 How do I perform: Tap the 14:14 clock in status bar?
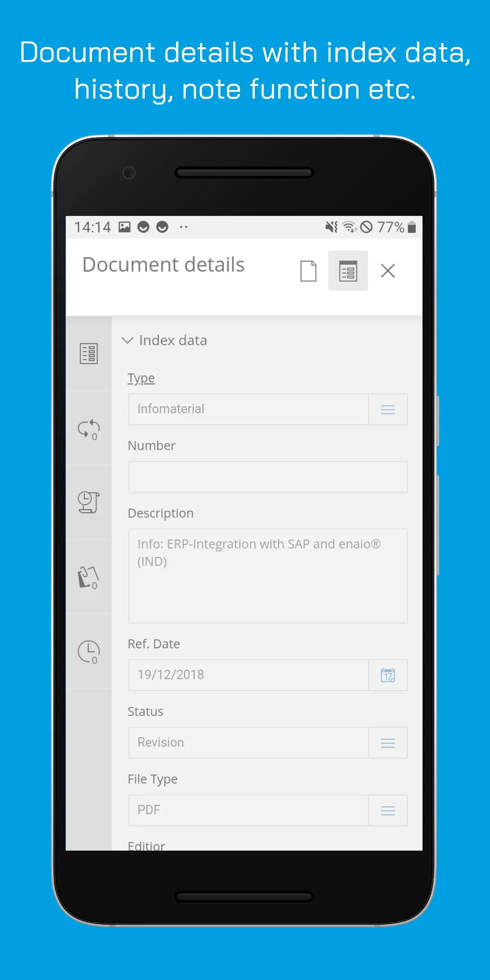93,227
